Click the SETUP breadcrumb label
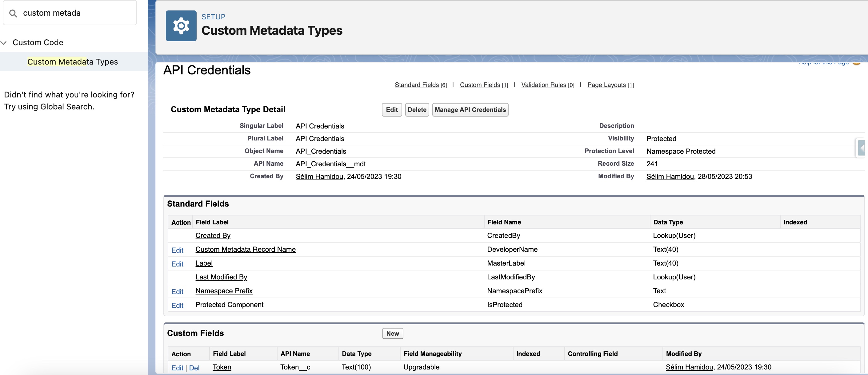 pos(213,17)
